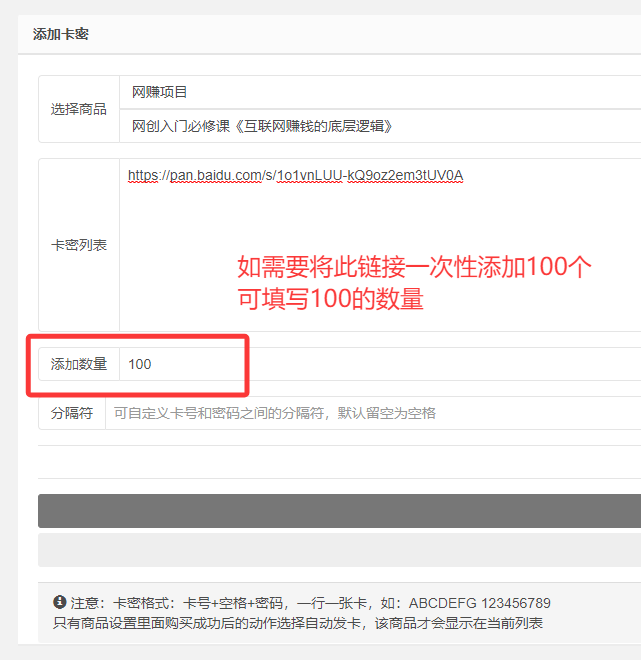The height and width of the screenshot is (660, 641).
Task: Click the empty row beneath the 分隔符 field
Action: [x=339, y=461]
